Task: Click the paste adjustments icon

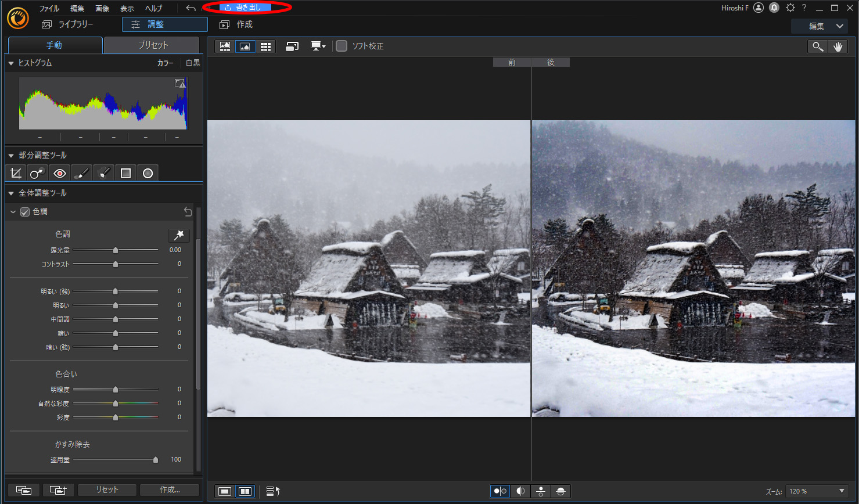Action: pos(58,490)
